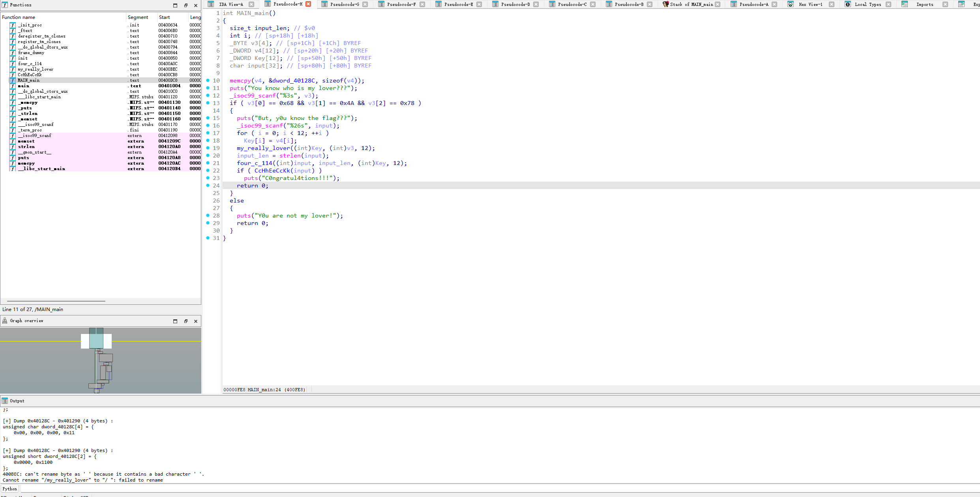Select CcHhEeCcKk function row
The width and height of the screenshot is (980, 497).
coord(101,75)
